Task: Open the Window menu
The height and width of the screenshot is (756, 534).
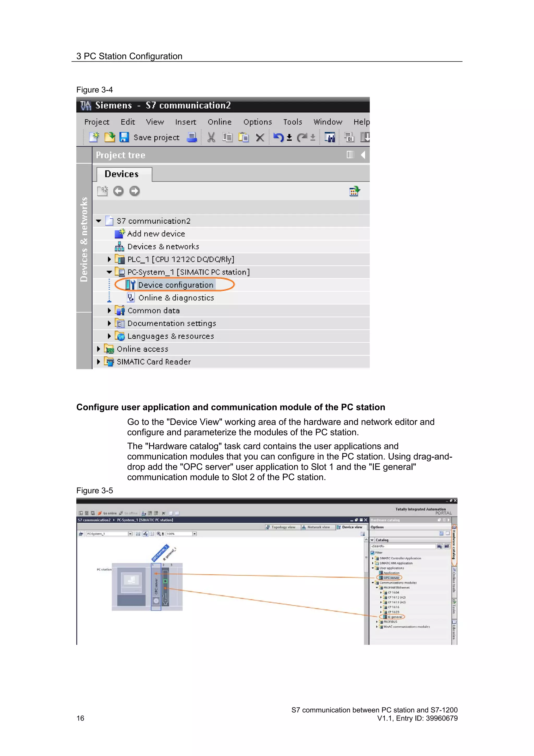Action: [328, 122]
